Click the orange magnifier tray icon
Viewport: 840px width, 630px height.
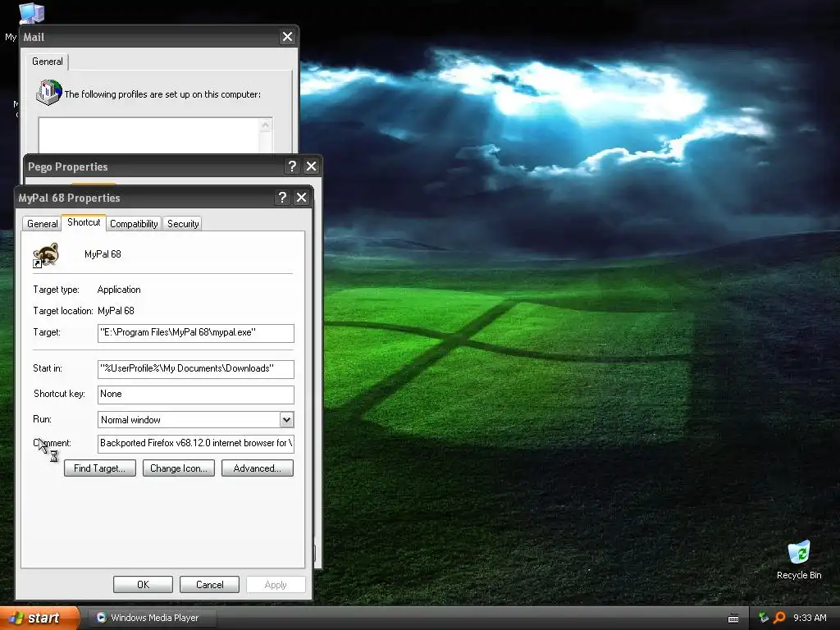click(779, 618)
